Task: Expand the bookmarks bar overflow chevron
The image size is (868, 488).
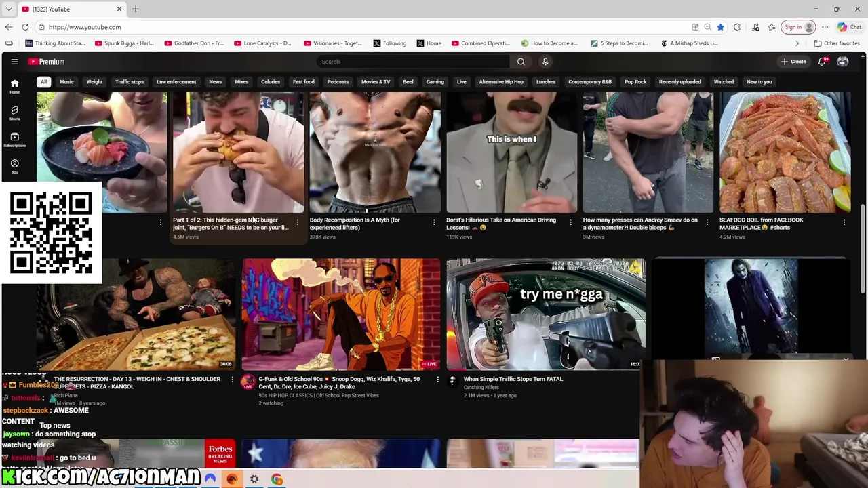Action: coord(797,43)
